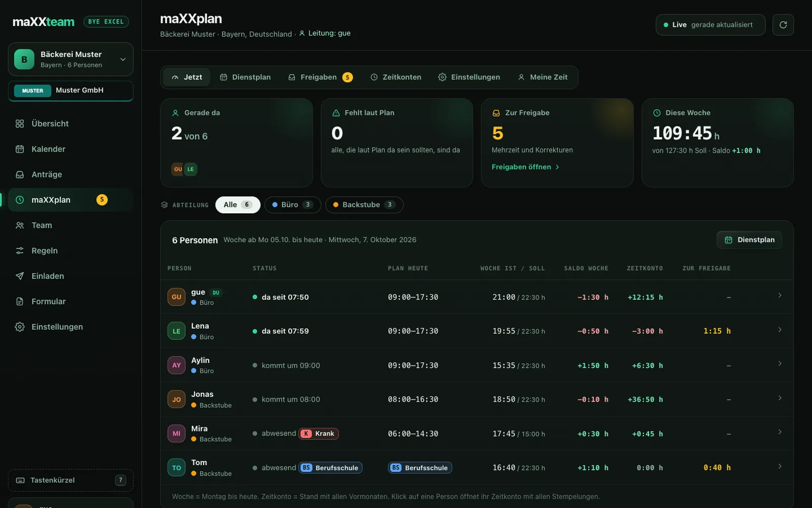This screenshot has height=508, width=812.
Task: Click Freigaben öffnen link
Action: 525,167
